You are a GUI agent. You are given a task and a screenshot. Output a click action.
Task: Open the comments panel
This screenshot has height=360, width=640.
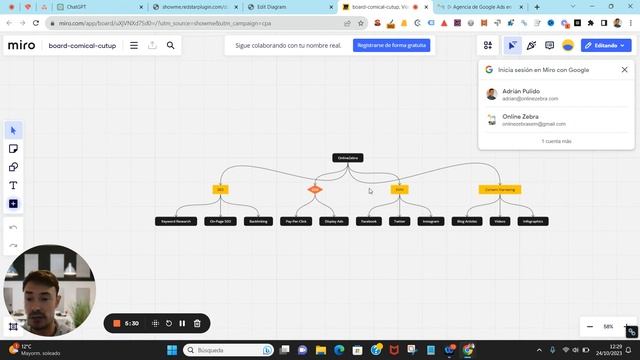pyautogui.click(x=549, y=45)
